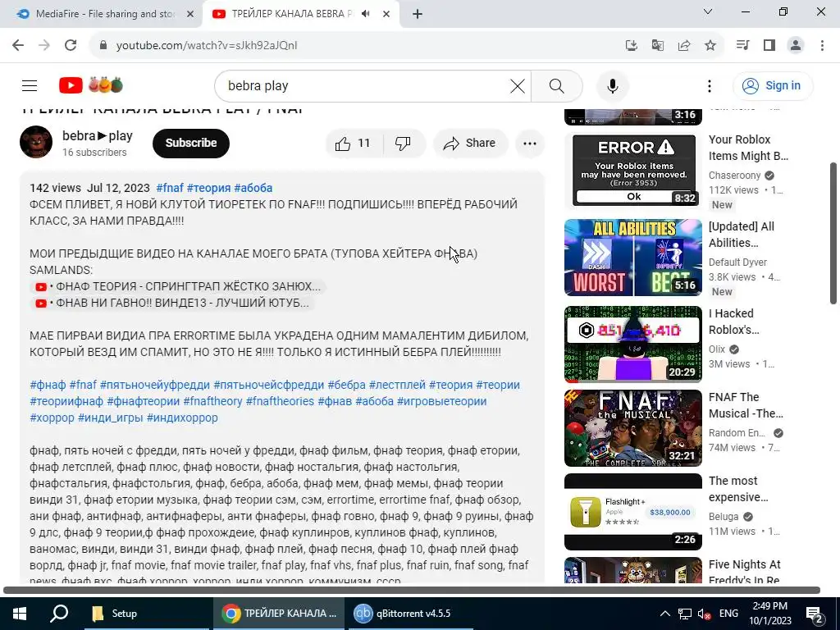Open Windows taskbar search

pyautogui.click(x=59, y=614)
